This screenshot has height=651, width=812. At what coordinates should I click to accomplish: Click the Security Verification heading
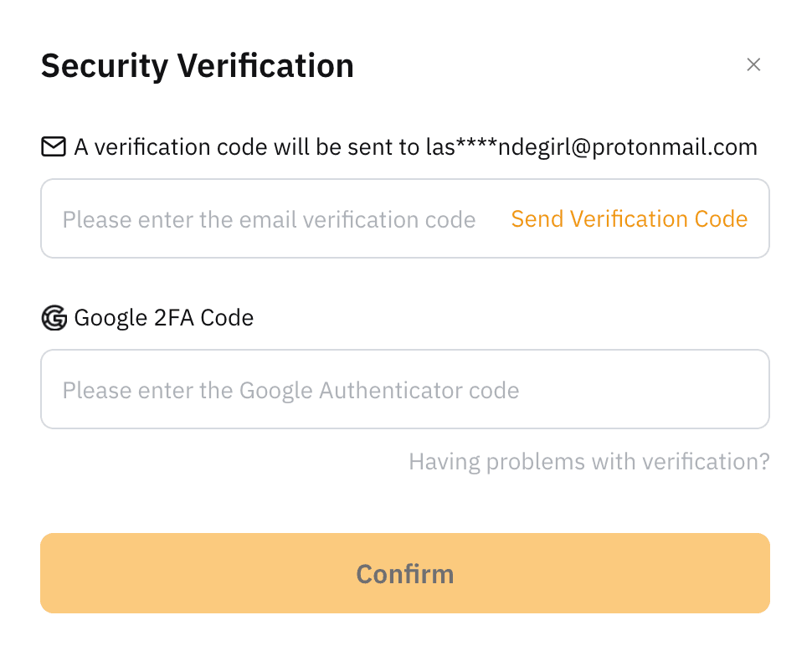tap(198, 65)
